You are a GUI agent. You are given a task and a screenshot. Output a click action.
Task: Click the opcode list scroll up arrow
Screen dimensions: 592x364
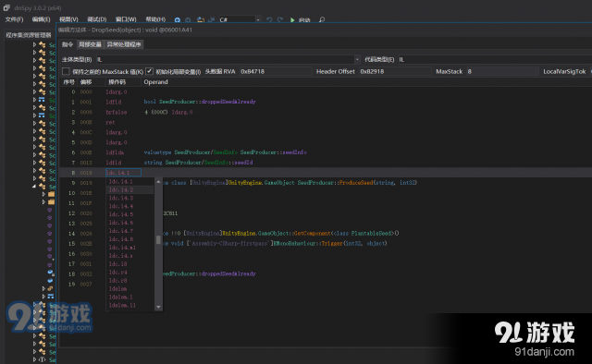158,182
